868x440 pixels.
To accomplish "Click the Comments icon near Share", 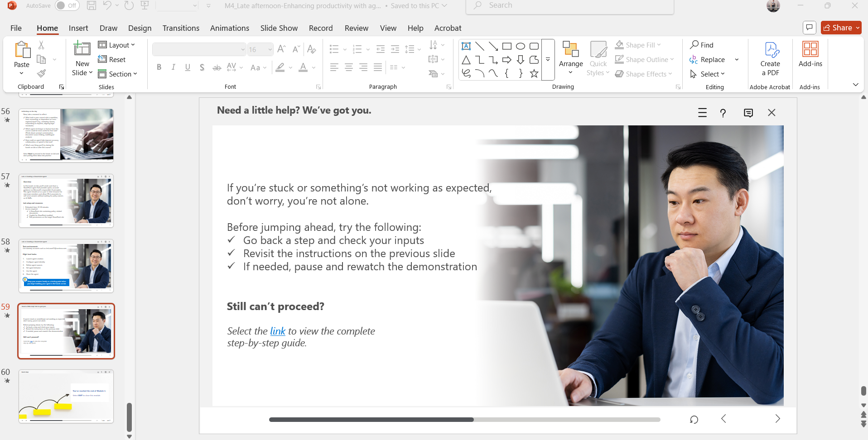I will 810,28.
